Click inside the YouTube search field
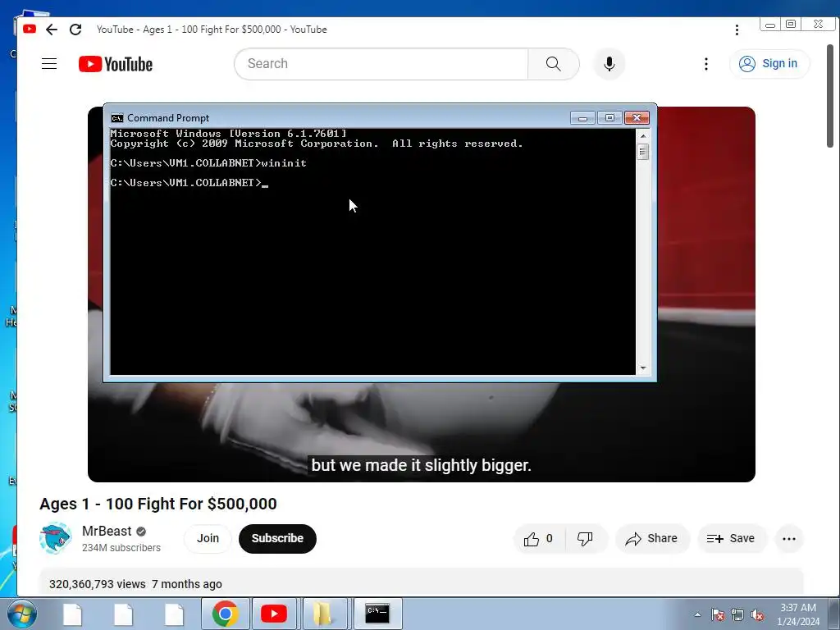840x630 pixels. point(381,64)
